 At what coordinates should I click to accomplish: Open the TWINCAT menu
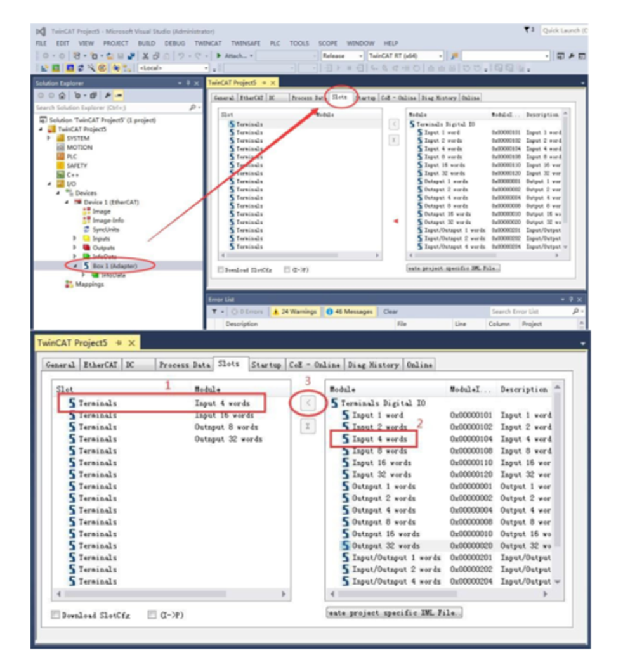click(207, 44)
